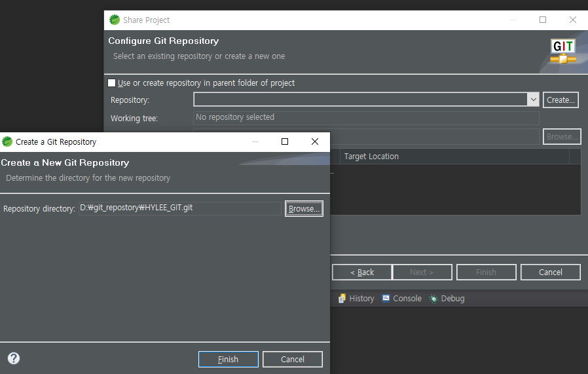Image resolution: width=588 pixels, height=374 pixels.
Task: Cancel the Share Project wizard
Action: point(550,272)
